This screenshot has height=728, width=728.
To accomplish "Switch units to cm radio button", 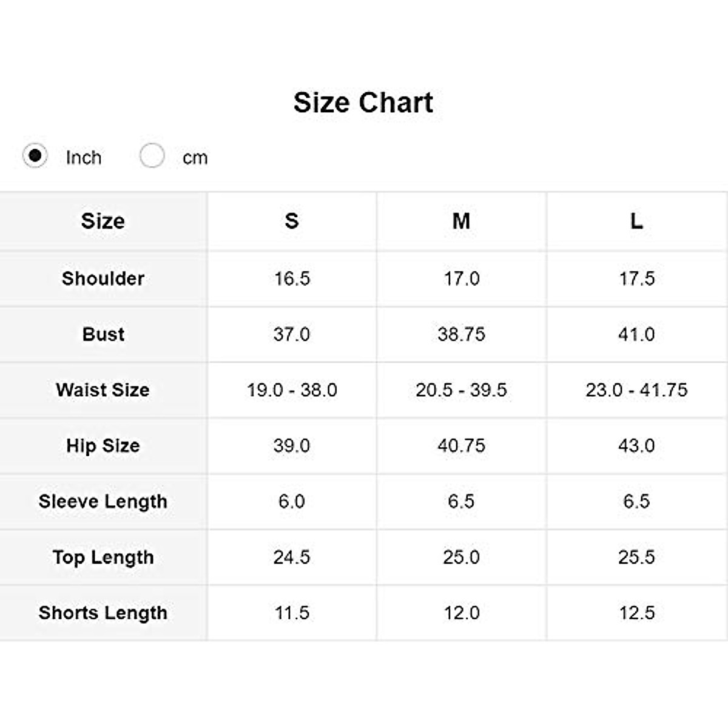I will click(x=152, y=156).
